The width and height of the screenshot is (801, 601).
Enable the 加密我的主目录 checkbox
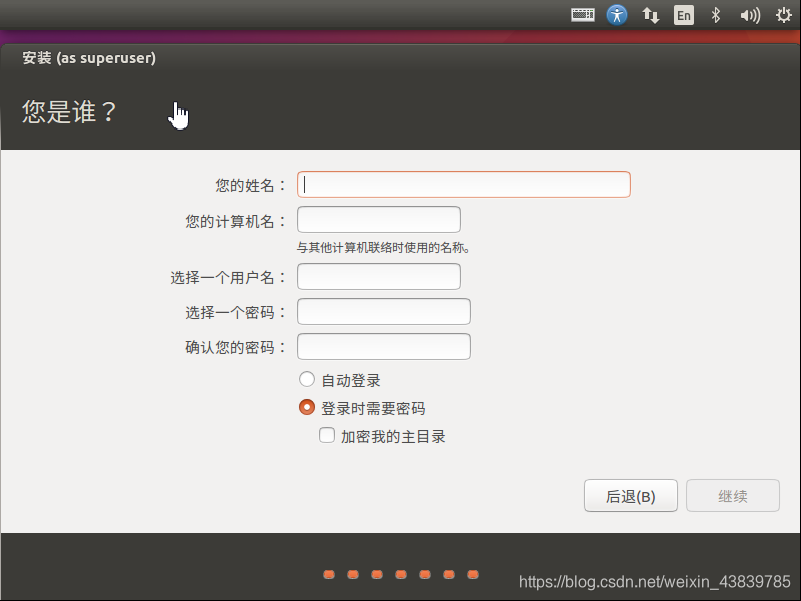327,435
